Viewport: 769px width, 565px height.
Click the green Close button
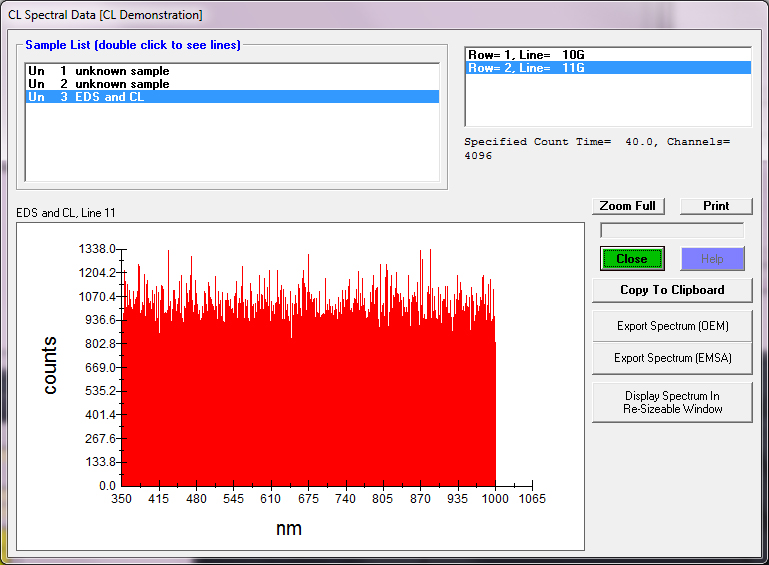pos(632,259)
